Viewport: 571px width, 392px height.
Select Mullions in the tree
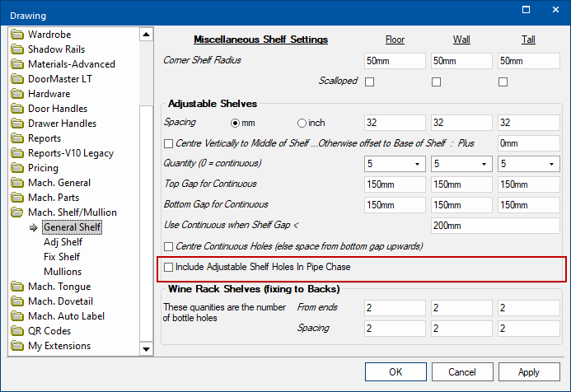coord(63,272)
